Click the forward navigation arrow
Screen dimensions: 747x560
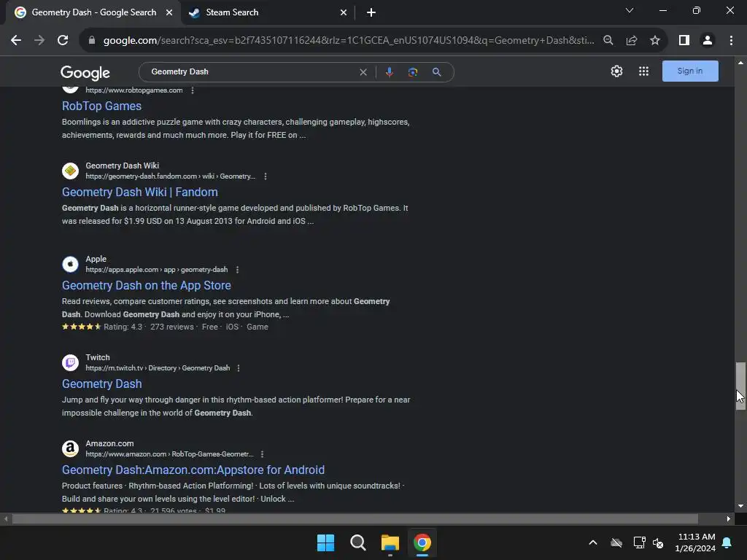coord(39,41)
